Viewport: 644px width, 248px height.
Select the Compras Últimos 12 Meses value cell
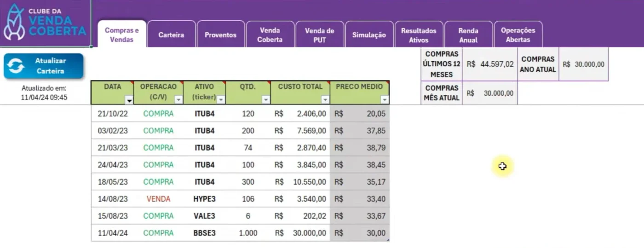click(490, 64)
